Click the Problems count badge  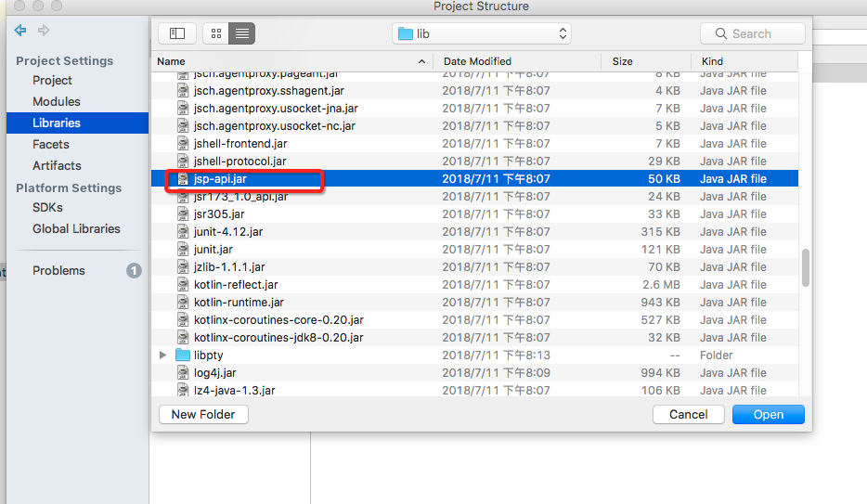tap(134, 271)
